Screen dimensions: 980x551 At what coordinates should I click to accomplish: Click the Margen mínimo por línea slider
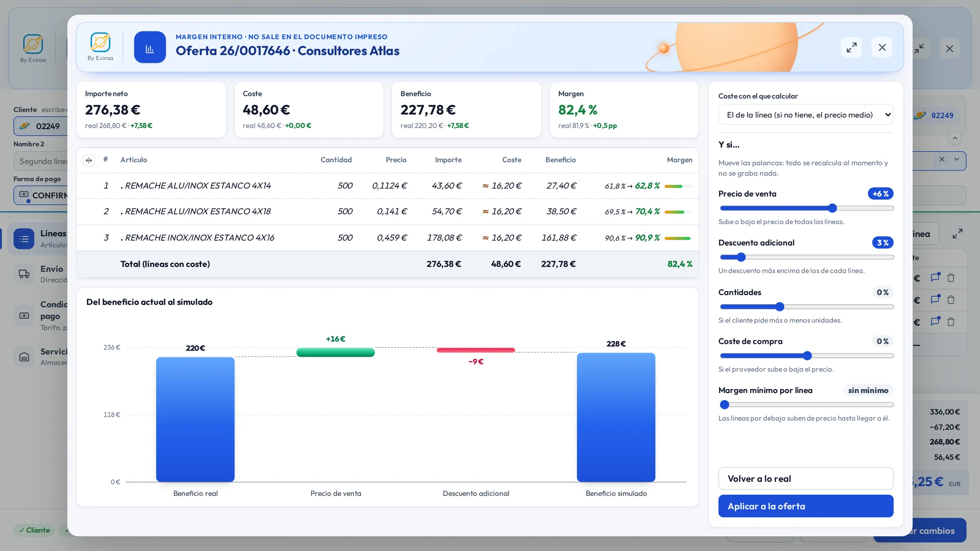[806, 404]
